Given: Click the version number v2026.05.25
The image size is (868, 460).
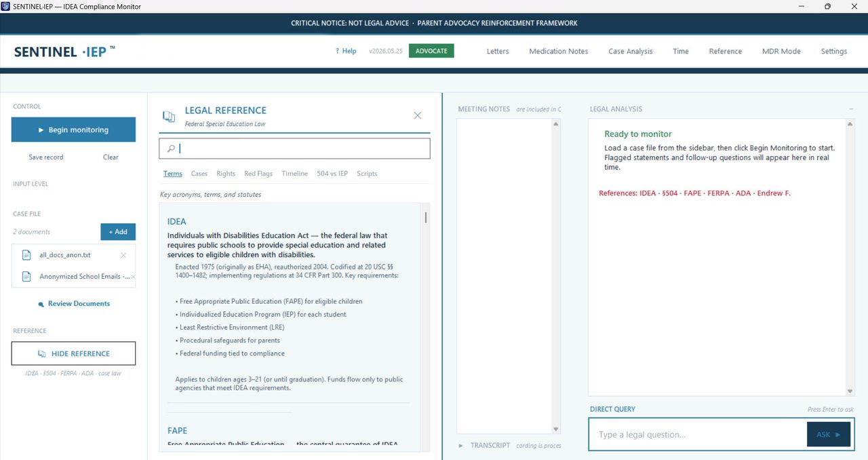Looking at the screenshot, I should point(386,51).
